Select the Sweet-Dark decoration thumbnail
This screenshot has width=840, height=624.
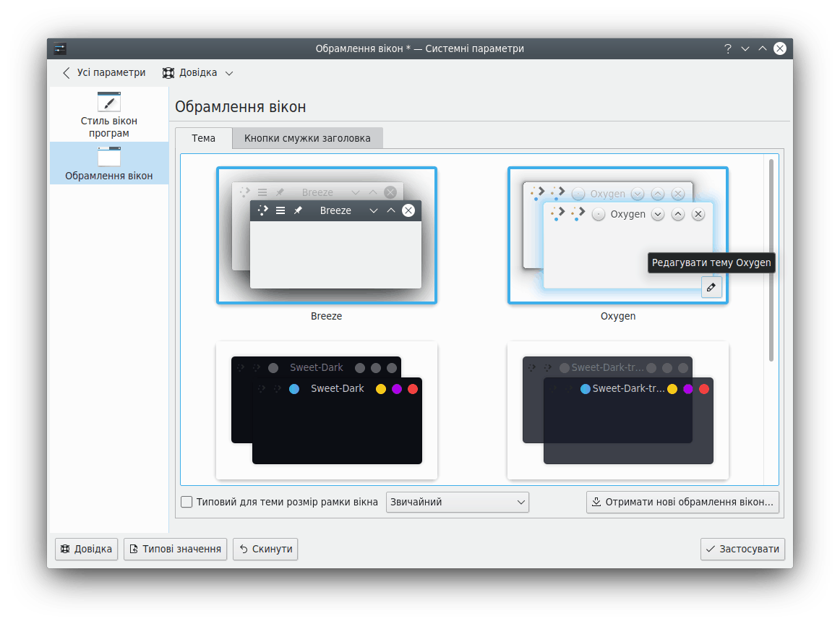point(327,409)
